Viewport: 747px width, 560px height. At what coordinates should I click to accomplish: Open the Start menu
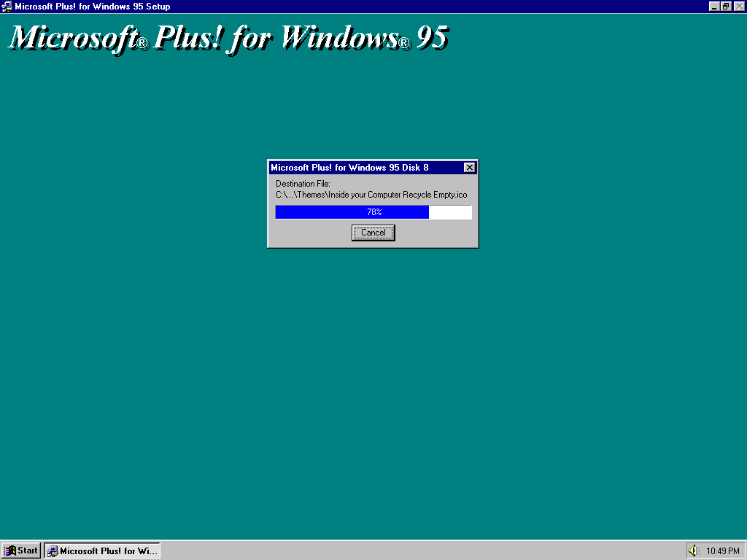[x=21, y=551]
